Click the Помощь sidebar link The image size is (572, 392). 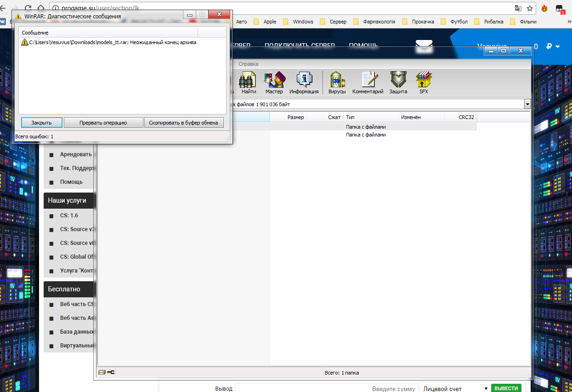pyautogui.click(x=71, y=182)
